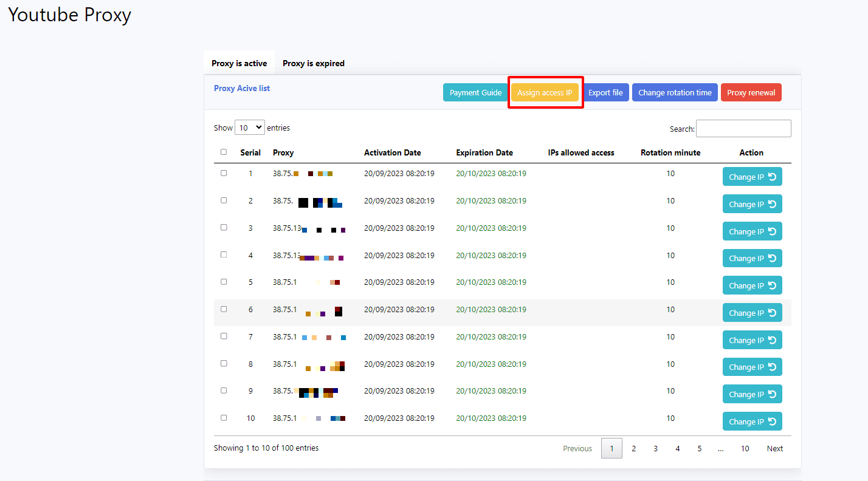Select the checkbox for serial 8
Viewport: 868px width, 481px height.
pyautogui.click(x=224, y=363)
